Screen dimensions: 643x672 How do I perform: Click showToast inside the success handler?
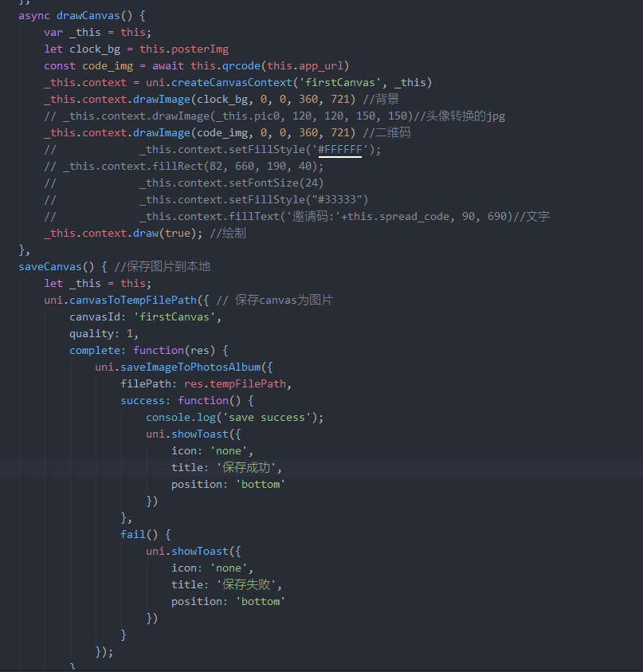[x=200, y=434]
